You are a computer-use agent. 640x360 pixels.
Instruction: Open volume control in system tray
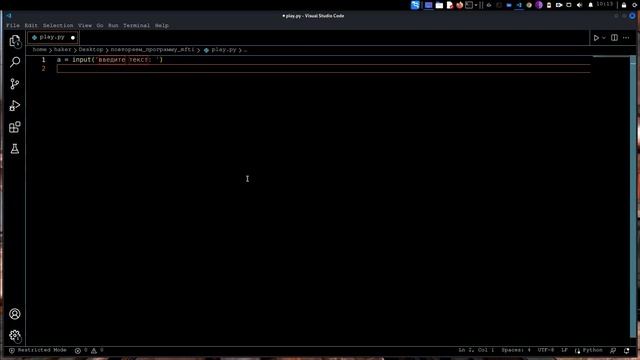579,5
